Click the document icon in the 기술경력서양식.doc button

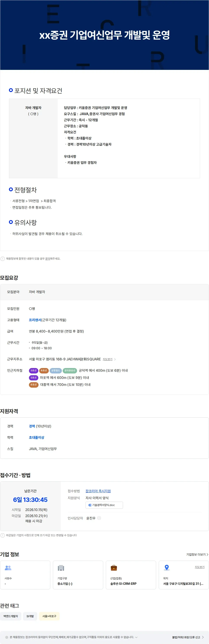click(x=90, y=505)
